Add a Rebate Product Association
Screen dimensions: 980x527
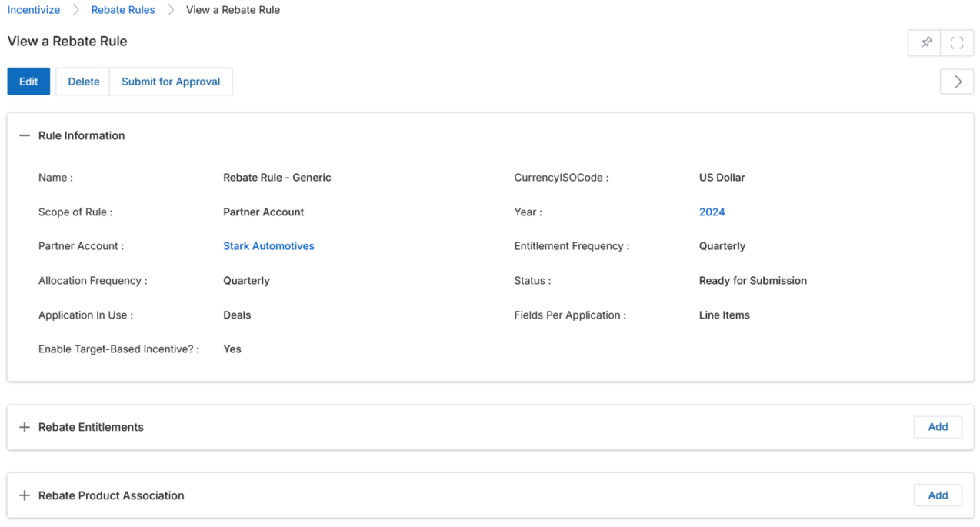(938, 495)
